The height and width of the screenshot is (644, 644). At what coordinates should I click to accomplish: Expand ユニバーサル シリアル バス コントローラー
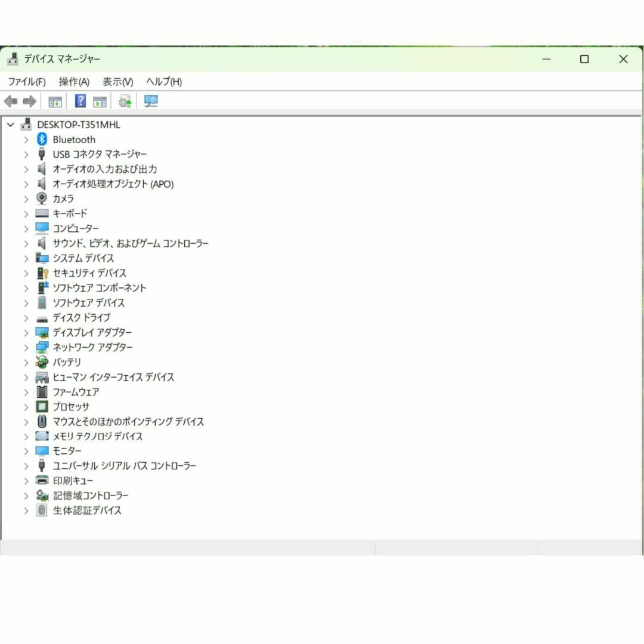(x=26, y=466)
